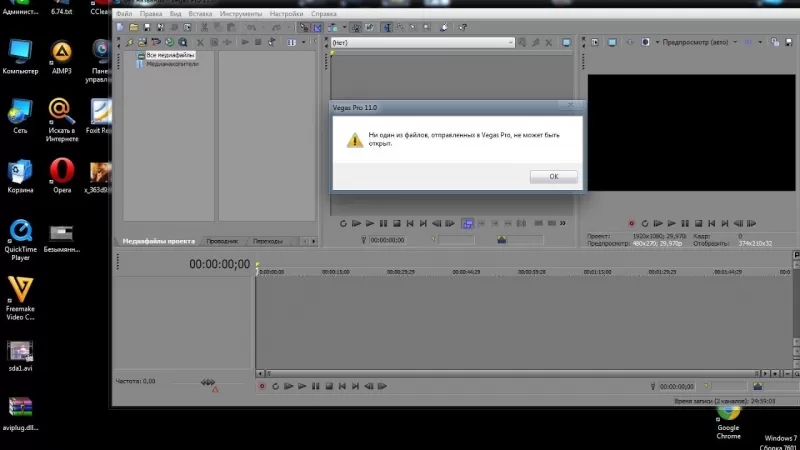Viewport: 800px width, 450px height.
Task: Select Медианакопители tree item
Action: point(172,64)
